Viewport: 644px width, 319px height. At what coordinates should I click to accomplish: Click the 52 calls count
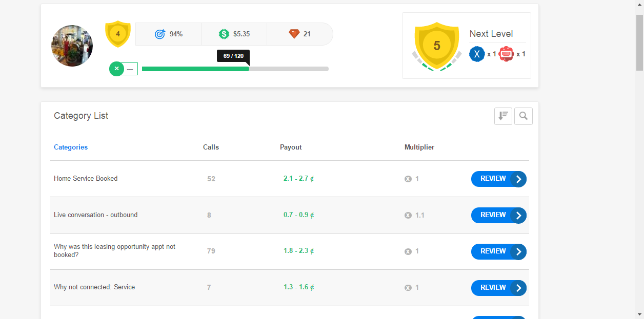pos(211,179)
